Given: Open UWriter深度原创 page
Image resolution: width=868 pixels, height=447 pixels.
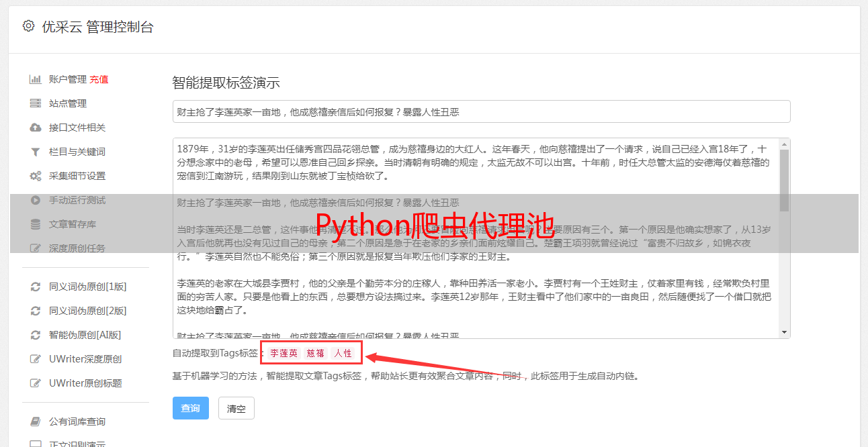Looking at the screenshot, I should 85,359.
